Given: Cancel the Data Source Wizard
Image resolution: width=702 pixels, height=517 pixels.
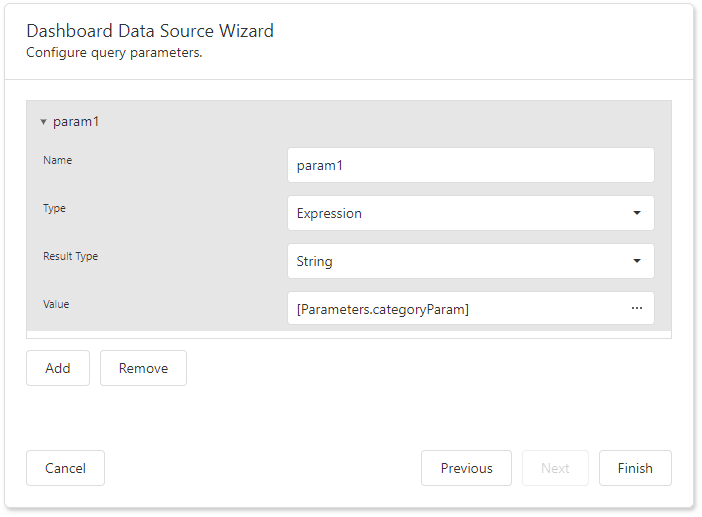Looking at the screenshot, I should [65, 468].
